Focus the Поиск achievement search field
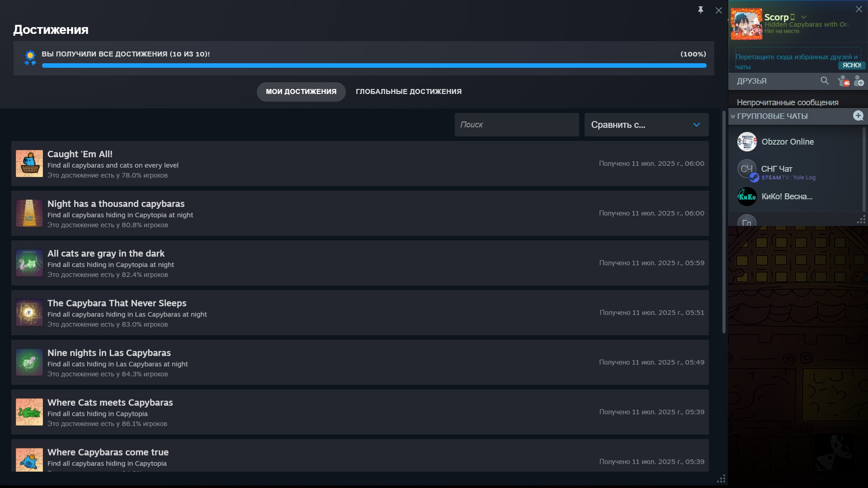The image size is (868, 488). 516,125
